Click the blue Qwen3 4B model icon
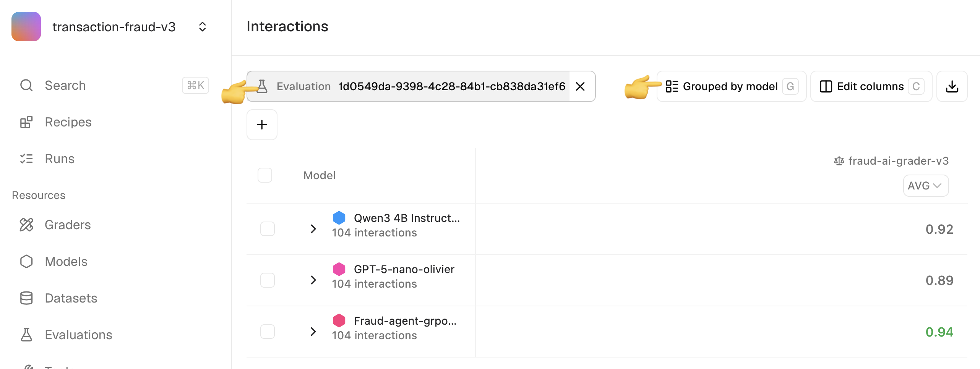Image resolution: width=980 pixels, height=369 pixels. pyautogui.click(x=339, y=218)
